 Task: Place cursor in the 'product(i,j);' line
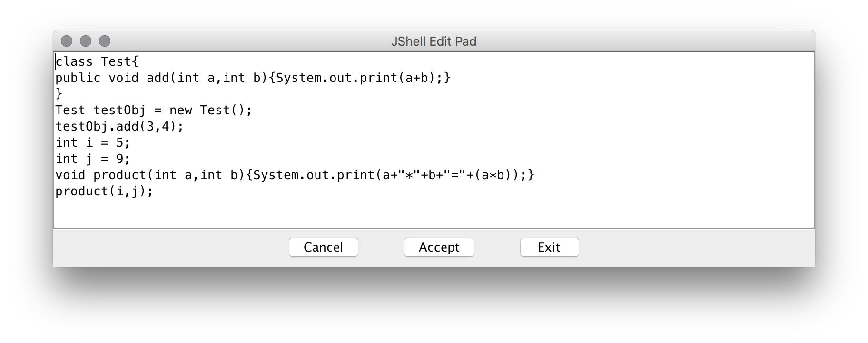(104, 192)
